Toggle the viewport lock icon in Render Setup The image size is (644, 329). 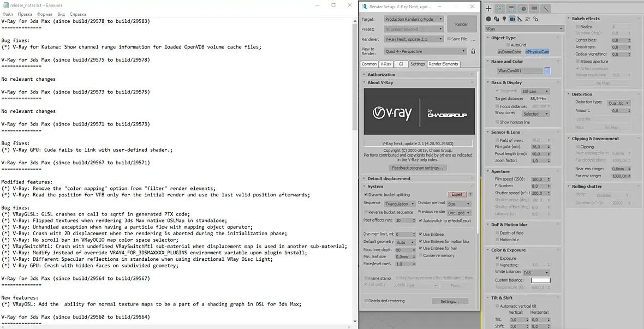coord(473,51)
